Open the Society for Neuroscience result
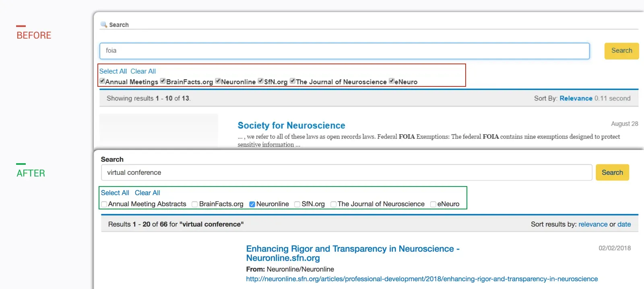 (x=291, y=125)
